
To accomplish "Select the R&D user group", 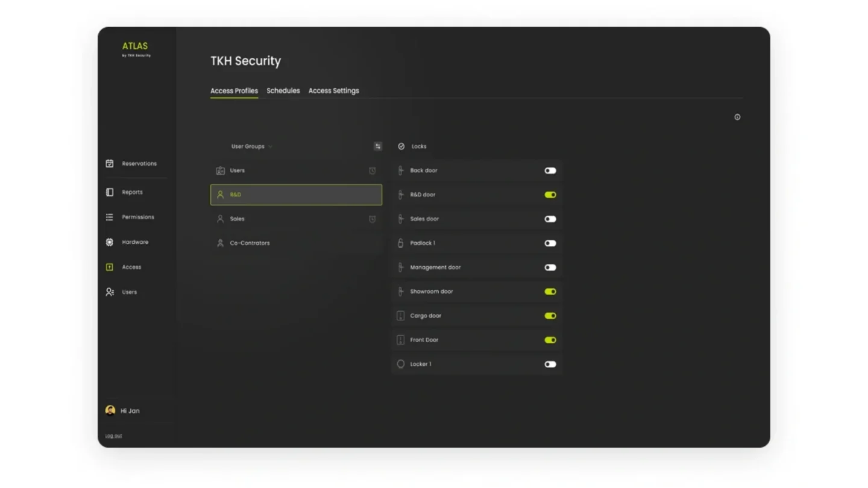I will pos(296,195).
